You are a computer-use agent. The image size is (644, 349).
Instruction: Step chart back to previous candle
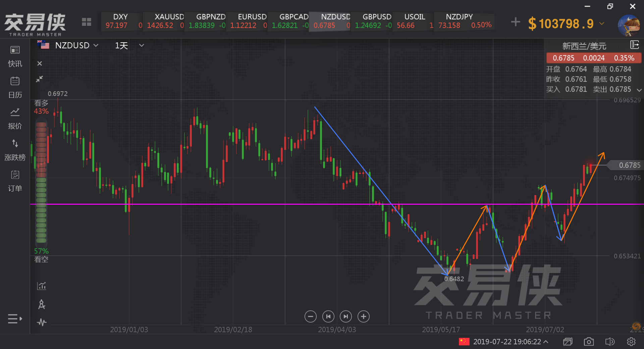[x=328, y=316]
